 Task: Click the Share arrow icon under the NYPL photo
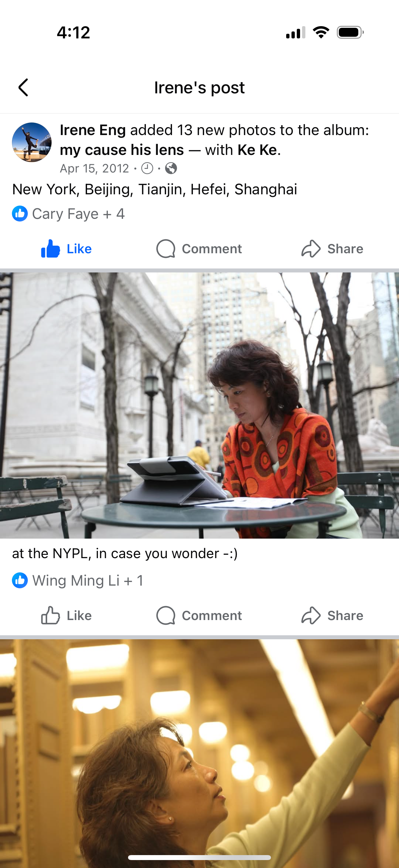311,615
